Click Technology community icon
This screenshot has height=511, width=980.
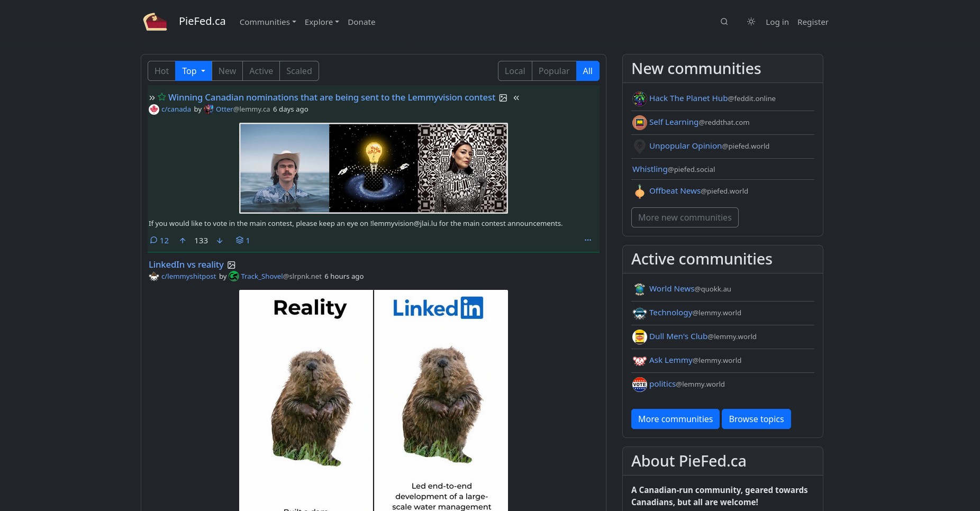640,313
